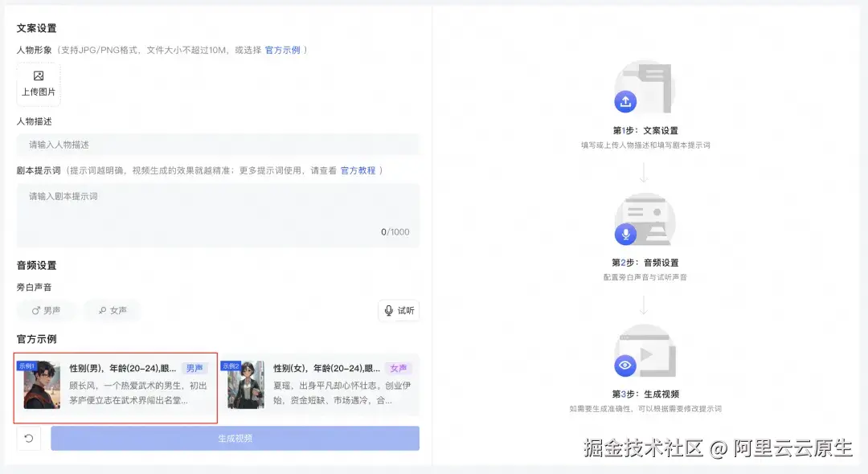The image size is (868, 474).
Task: Click the 请输入人物描述 input field
Action: [217, 144]
